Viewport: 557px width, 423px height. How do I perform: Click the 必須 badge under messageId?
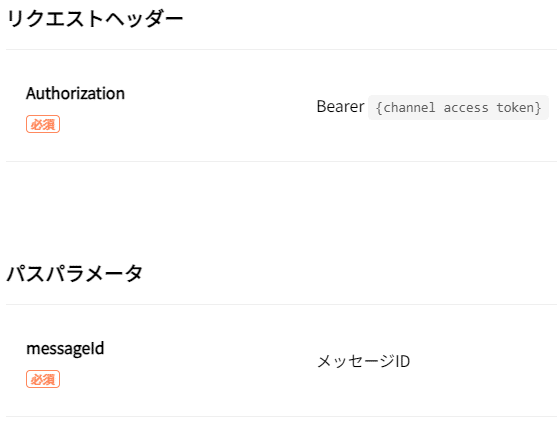[x=43, y=379]
